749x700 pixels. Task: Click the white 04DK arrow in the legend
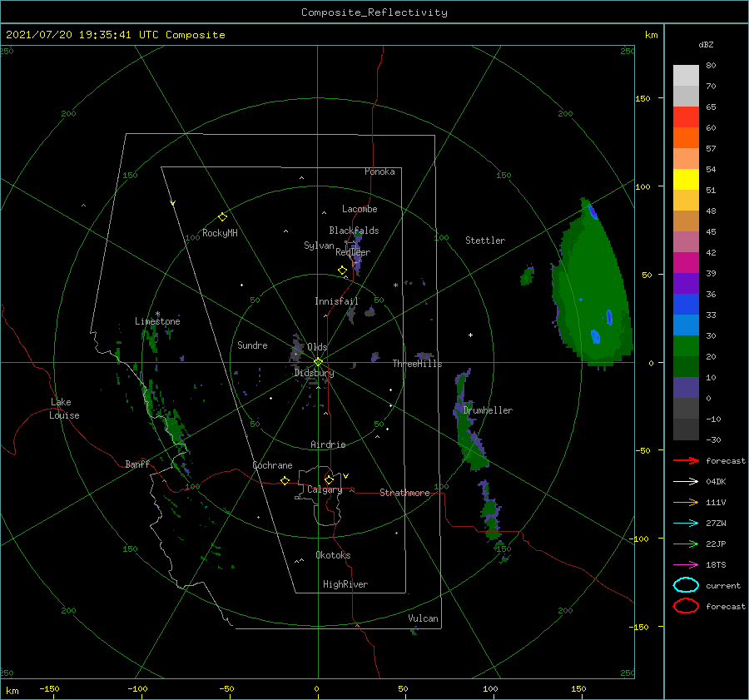tap(686, 482)
